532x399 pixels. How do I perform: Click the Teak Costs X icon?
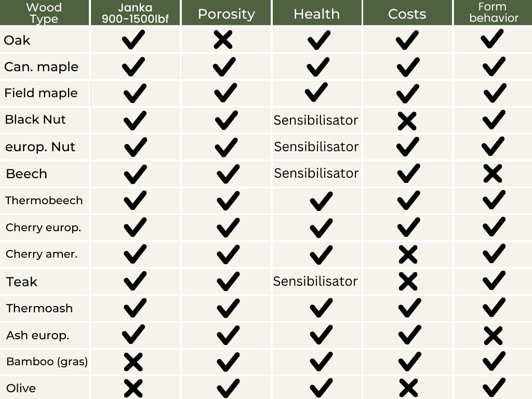(x=408, y=281)
